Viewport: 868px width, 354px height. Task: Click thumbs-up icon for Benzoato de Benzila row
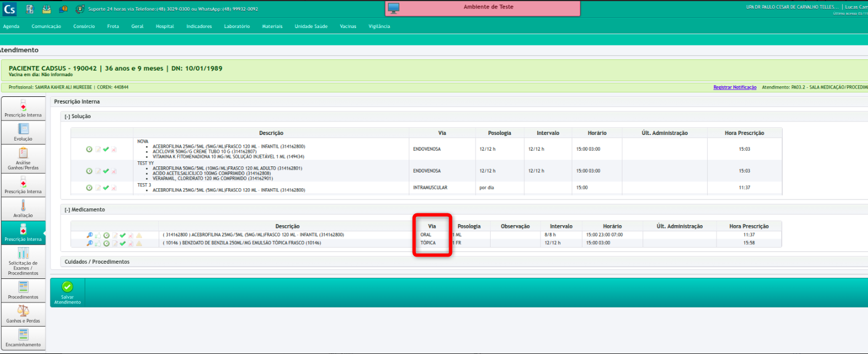(98, 244)
